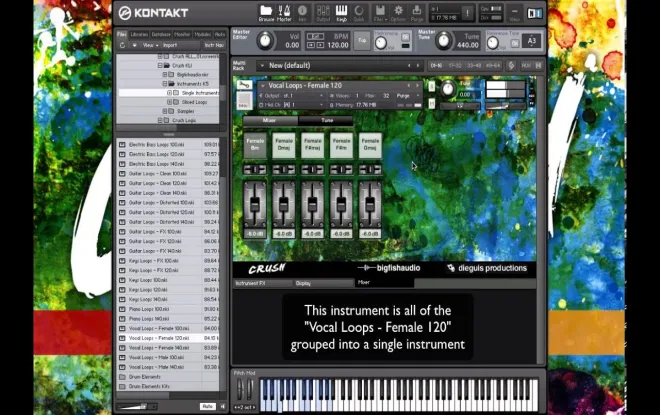Select the Tune tab in instrument
Screen dimensions: 660x415
tap(326, 120)
